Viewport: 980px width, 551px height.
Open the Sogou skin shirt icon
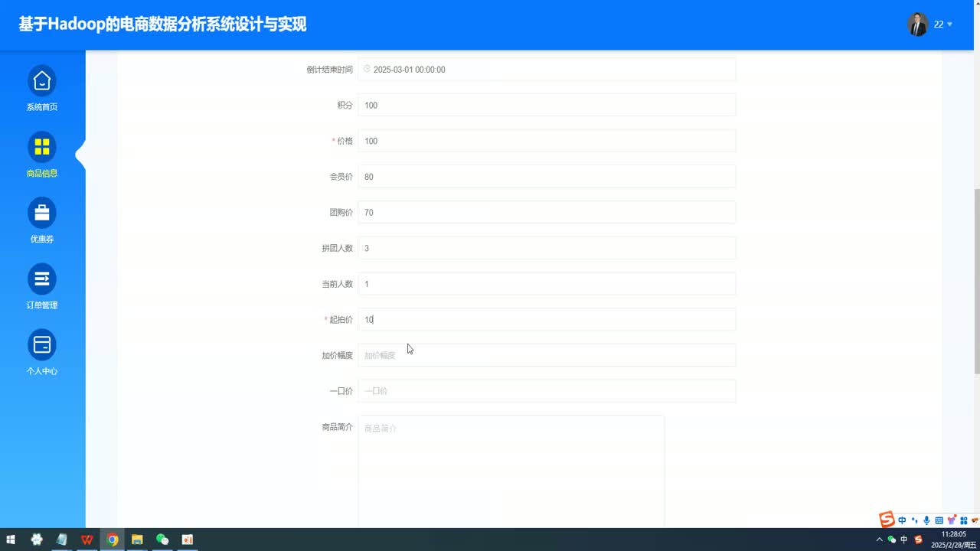(x=952, y=520)
